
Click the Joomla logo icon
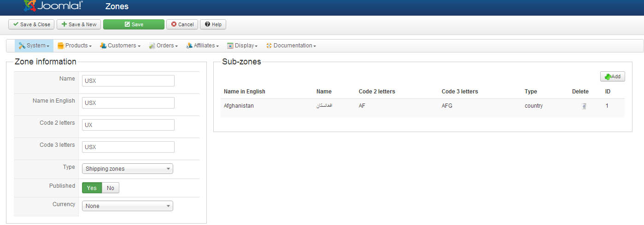[x=30, y=6]
